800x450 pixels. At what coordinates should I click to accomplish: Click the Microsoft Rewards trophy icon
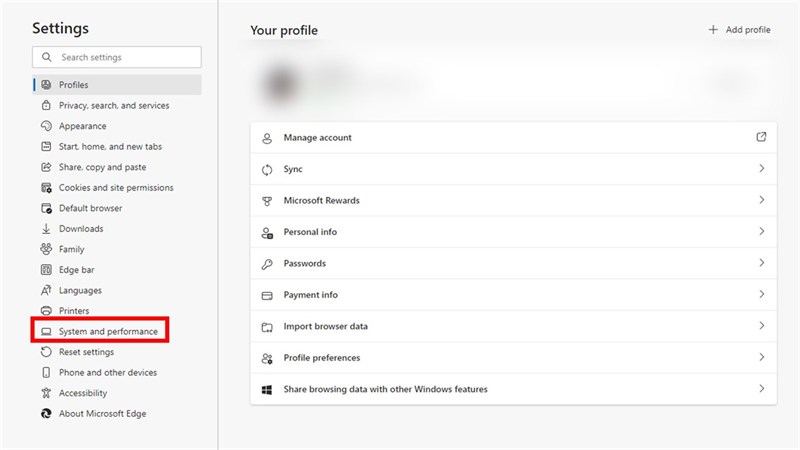[x=267, y=201]
